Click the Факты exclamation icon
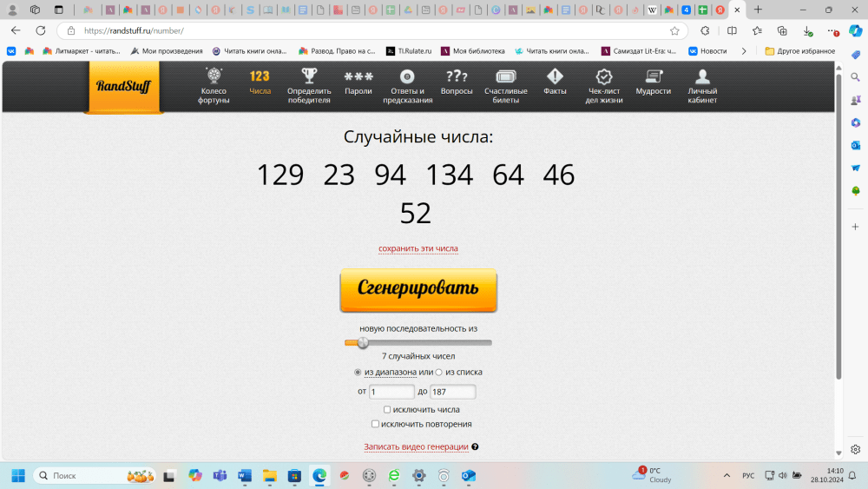The height and width of the screenshot is (489, 868). tap(555, 76)
